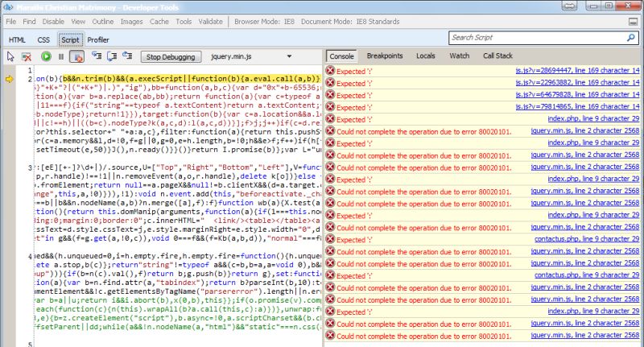Switch to the Breakpoints tab
Viewport: 644px width, 347px height.
[x=385, y=56]
